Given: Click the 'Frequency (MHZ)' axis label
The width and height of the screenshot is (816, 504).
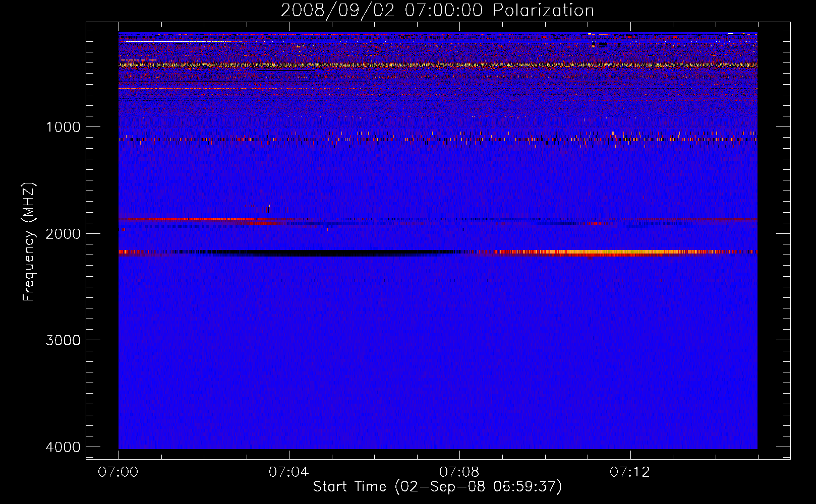Looking at the screenshot, I should [29, 242].
